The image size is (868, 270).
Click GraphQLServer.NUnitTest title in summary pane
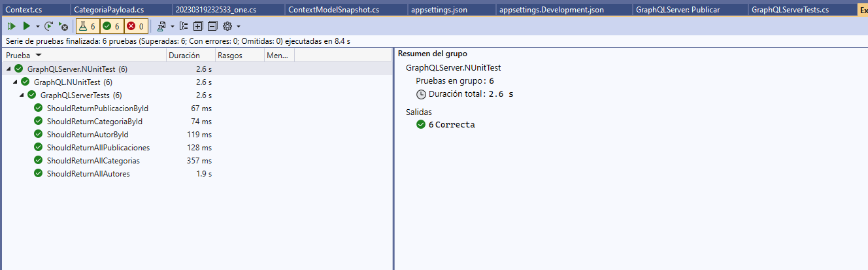click(x=454, y=67)
